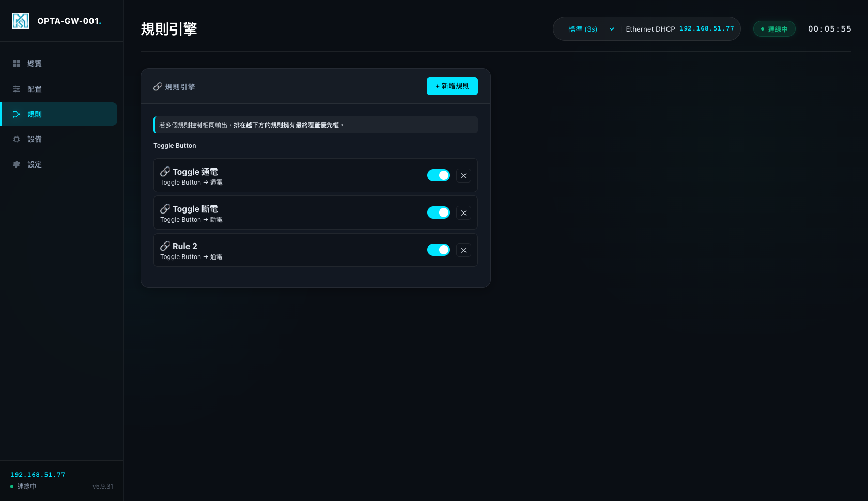Click the version label v5.9.31
The width and height of the screenshot is (868, 501).
[103, 487]
